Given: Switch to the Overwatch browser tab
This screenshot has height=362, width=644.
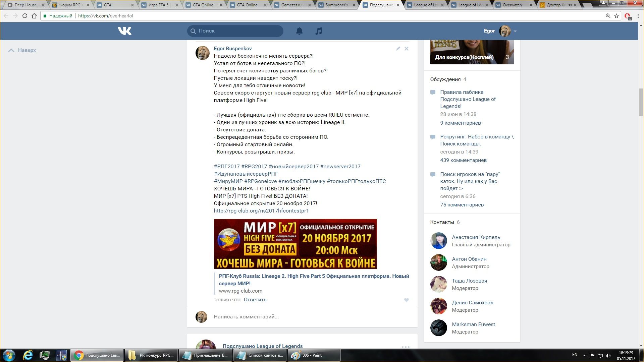Looking at the screenshot, I should [x=512, y=5].
